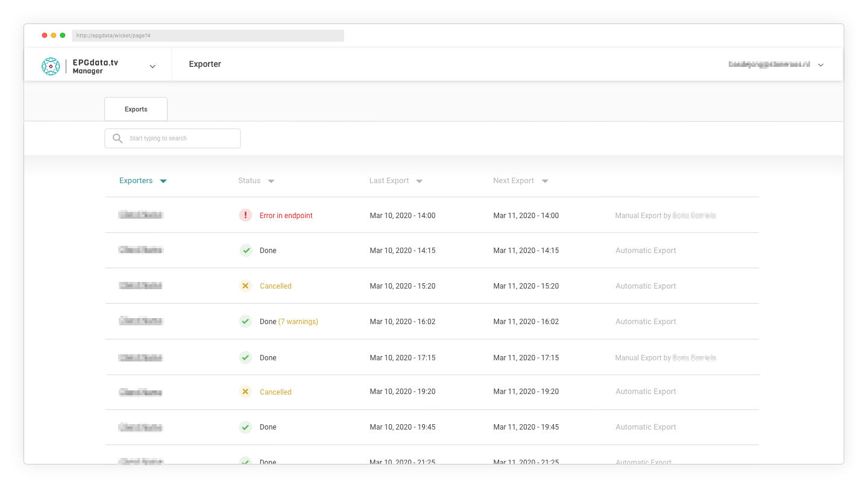Switch to the Exports tab
The image size is (868, 488).
tap(136, 109)
